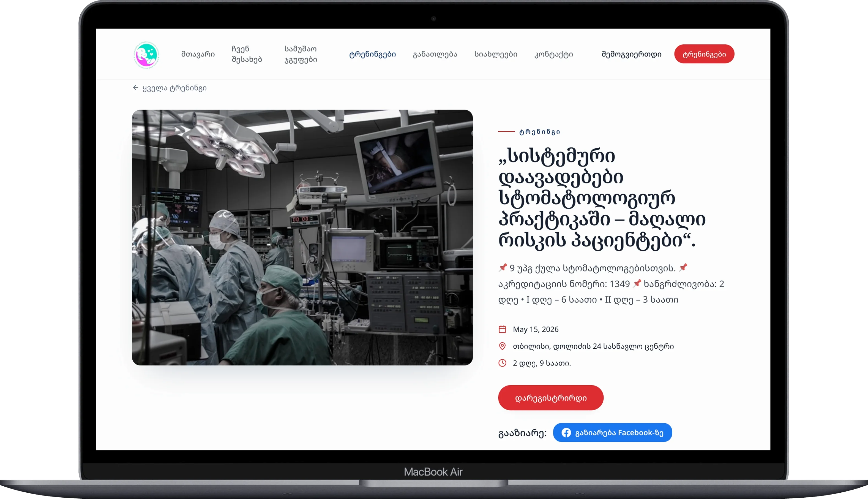The width and height of the screenshot is (868, 499).
Task: Open the ჩვენ შესახებ navigation item
Action: point(247,54)
